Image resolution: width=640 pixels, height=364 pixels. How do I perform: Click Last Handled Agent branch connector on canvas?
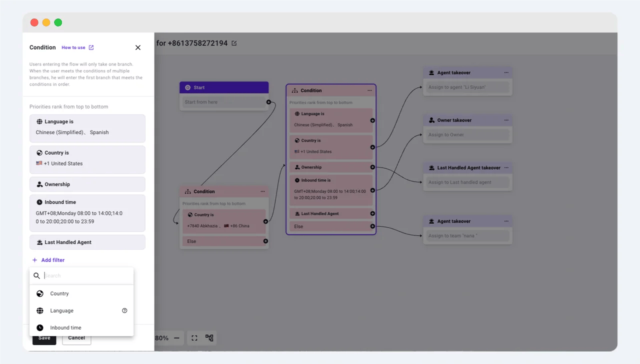point(372,213)
